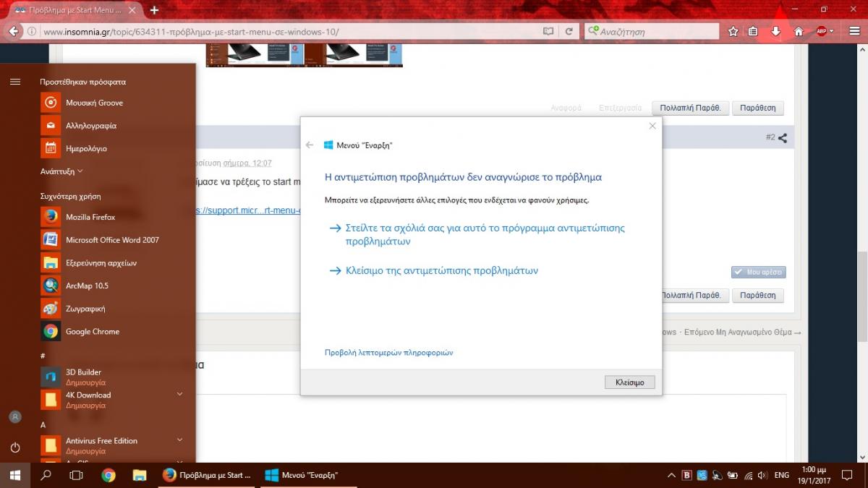Click the Windows Start button on taskbar
Image resolution: width=868 pixels, height=488 pixels.
click(x=14, y=475)
